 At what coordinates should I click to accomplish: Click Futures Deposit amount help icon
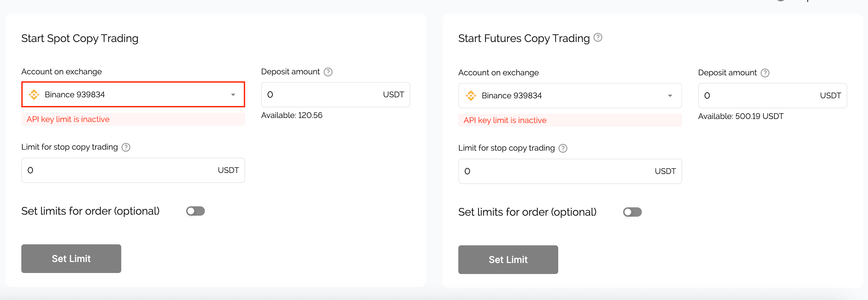pos(765,73)
